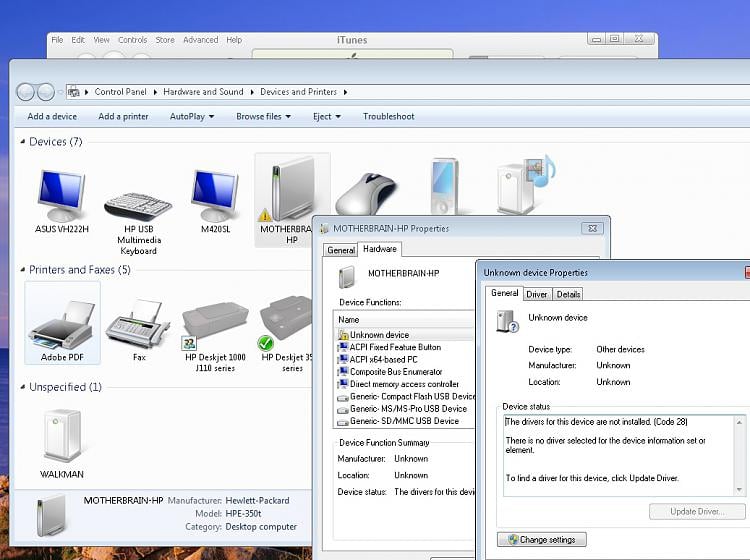Click the MOTHERBRAIN-HP icon in the Hardware tab
Viewport: 750px width, 560px height.
[347, 277]
